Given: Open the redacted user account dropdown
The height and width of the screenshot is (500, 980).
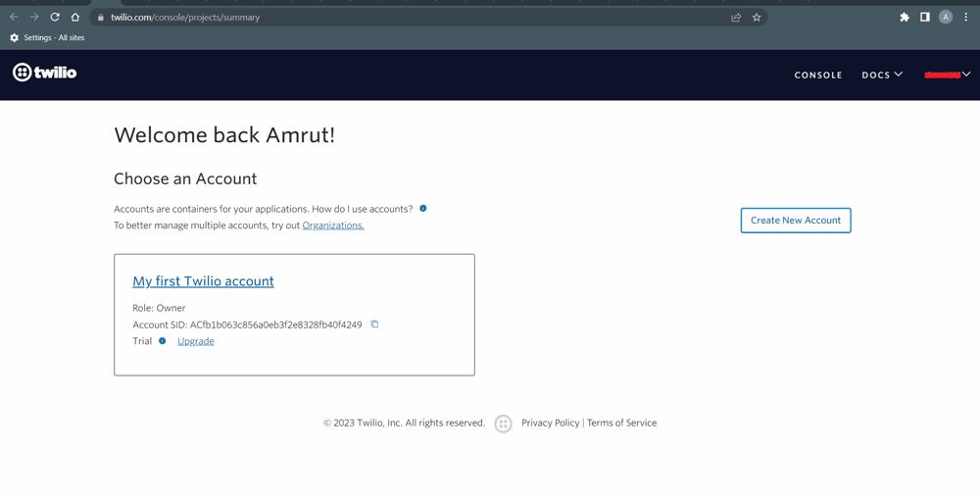Looking at the screenshot, I should (948, 75).
